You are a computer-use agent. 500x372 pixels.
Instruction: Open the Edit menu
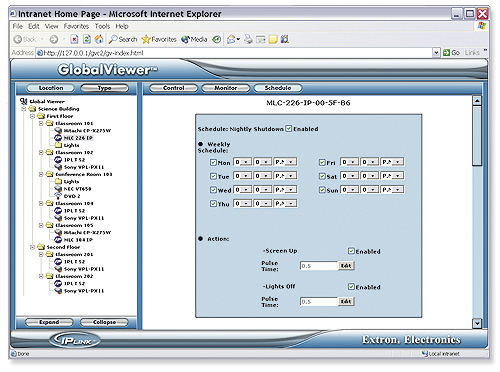coord(34,26)
